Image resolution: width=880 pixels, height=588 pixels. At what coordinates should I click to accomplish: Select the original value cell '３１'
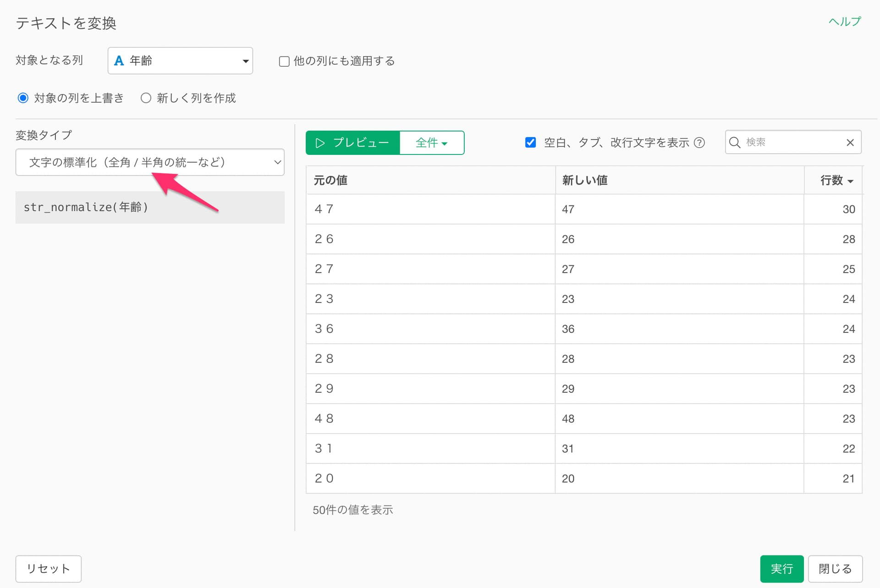coord(431,449)
